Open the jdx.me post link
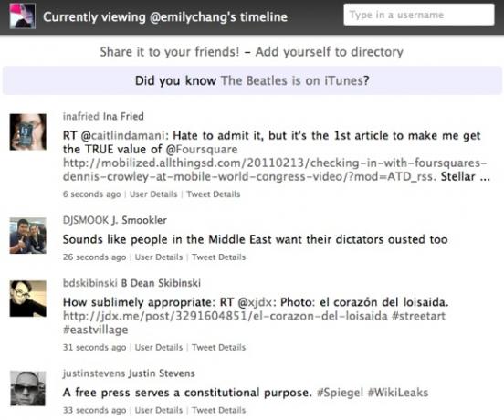This screenshot has height=420, width=504. (226, 316)
